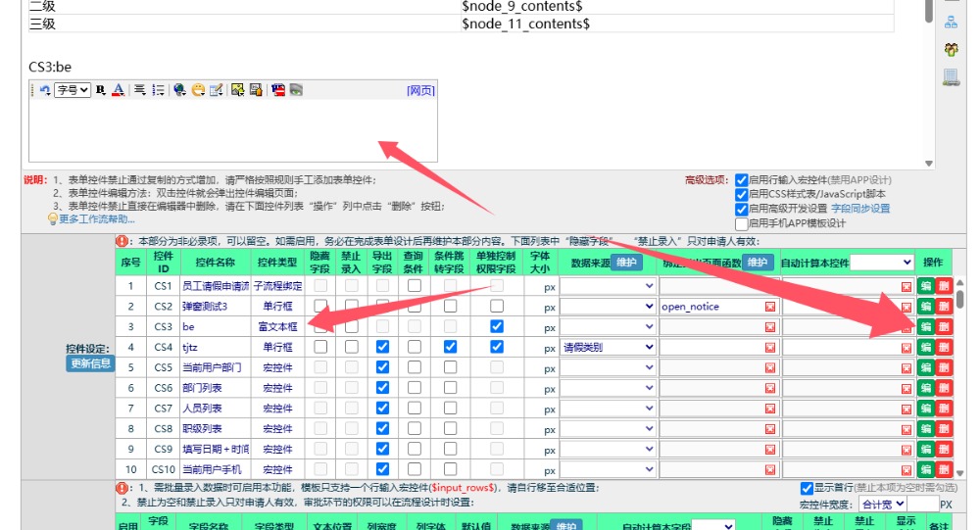Open the 字段同步设置 link
This screenshot has height=530, width=980.
(x=860, y=209)
